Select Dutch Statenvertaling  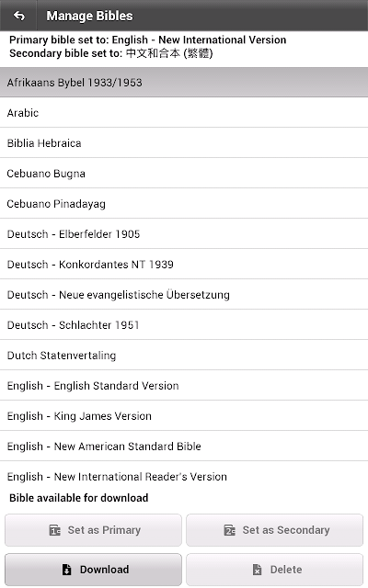click(x=184, y=356)
